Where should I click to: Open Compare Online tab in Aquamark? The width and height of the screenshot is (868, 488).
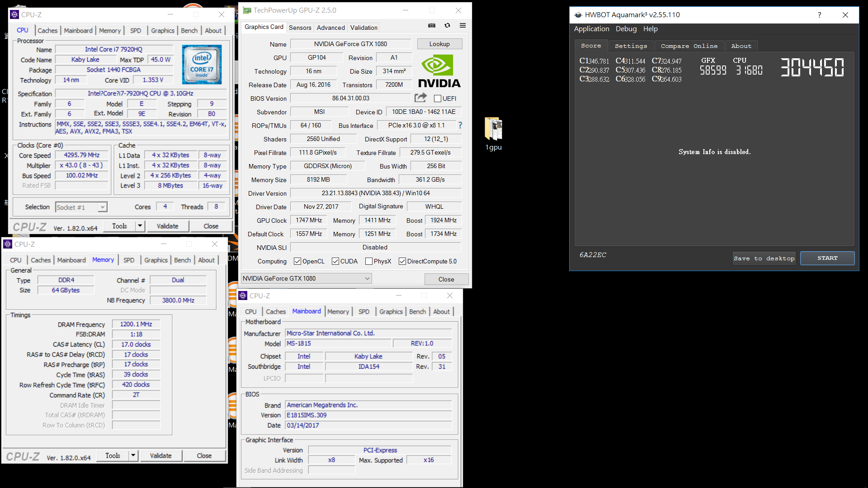[689, 46]
